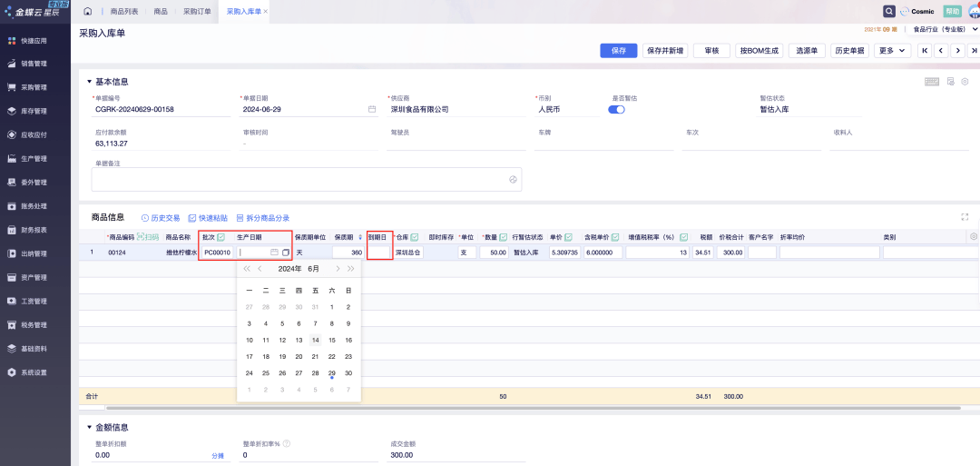
Task: Switch to the 采购订单 tab
Action: click(197, 12)
